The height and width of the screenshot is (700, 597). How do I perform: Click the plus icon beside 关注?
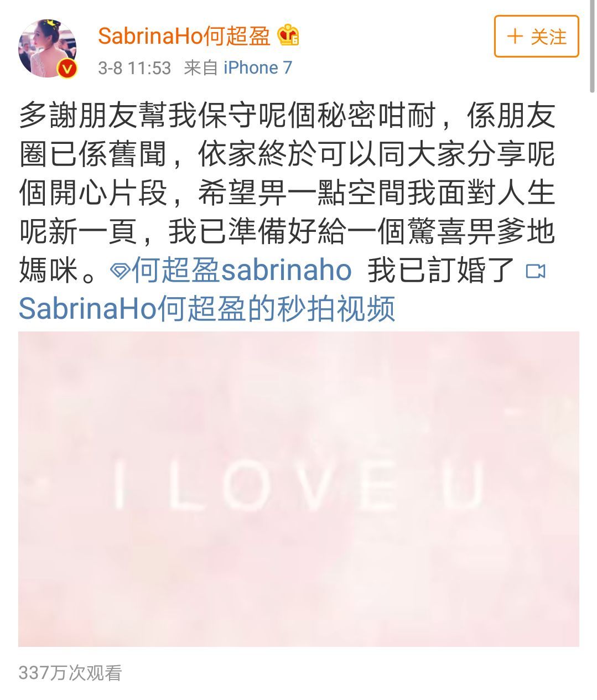515,37
